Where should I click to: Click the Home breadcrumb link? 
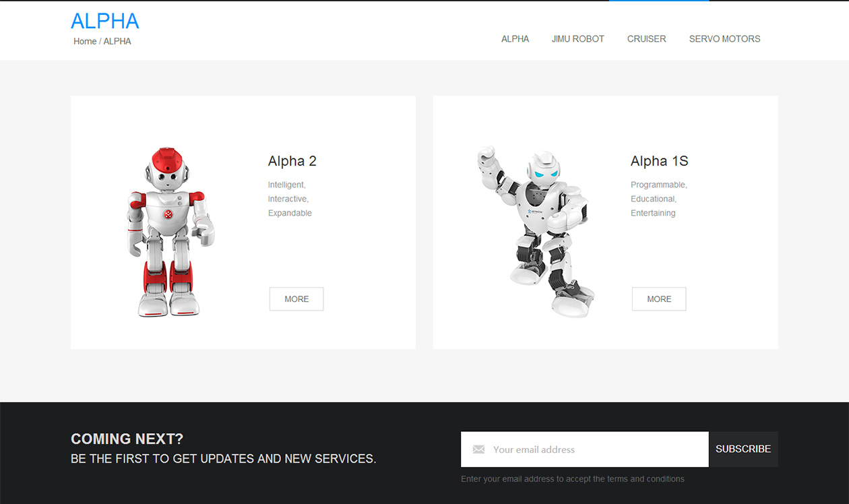coord(85,41)
